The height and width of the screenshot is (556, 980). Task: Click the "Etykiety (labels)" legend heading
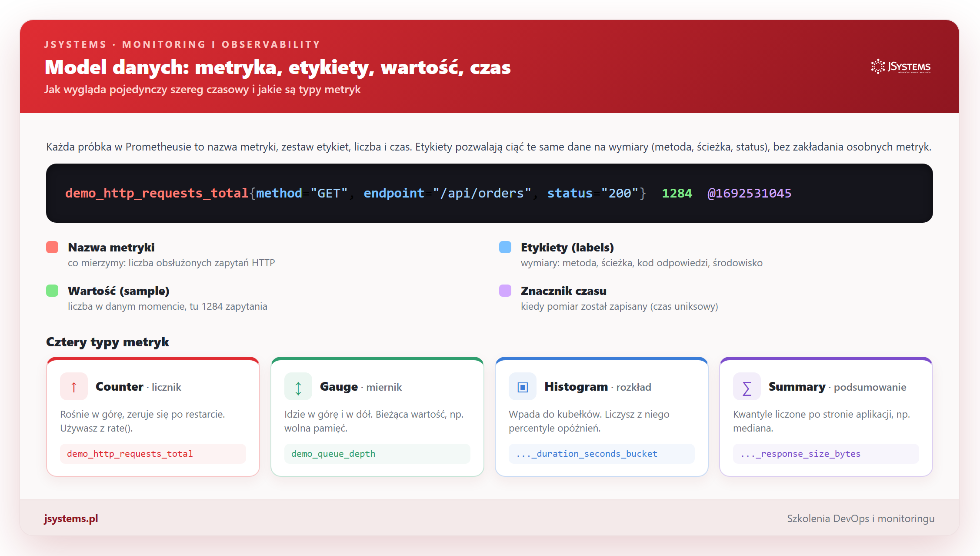click(x=567, y=248)
